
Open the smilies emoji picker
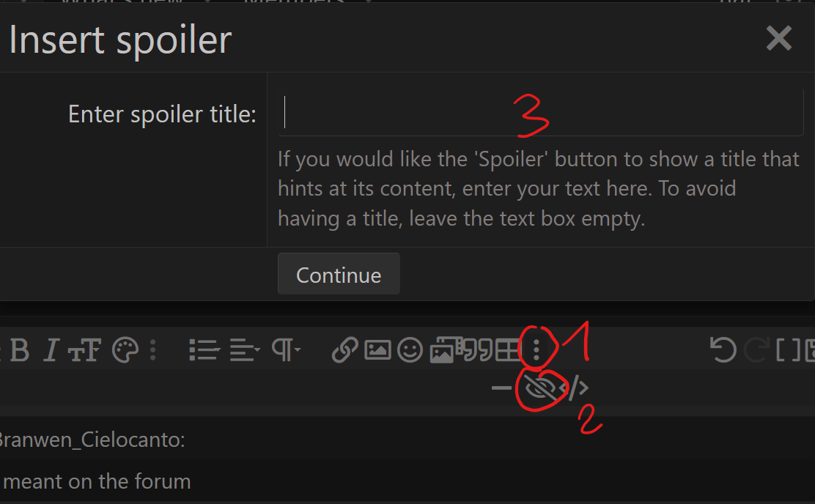(x=410, y=349)
